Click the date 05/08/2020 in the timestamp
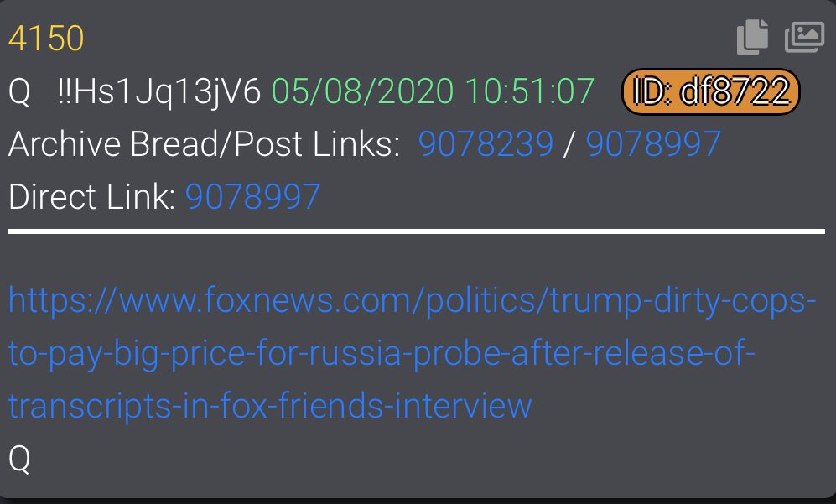 363,91
